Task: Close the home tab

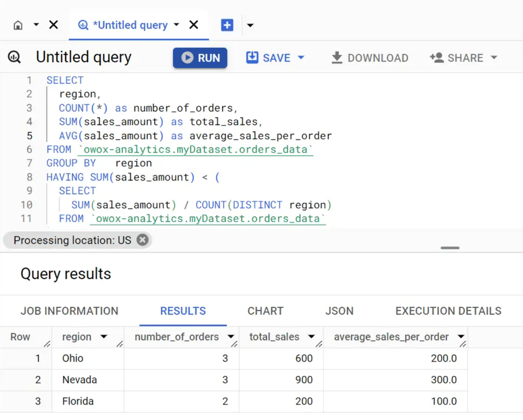Action: coord(54,25)
